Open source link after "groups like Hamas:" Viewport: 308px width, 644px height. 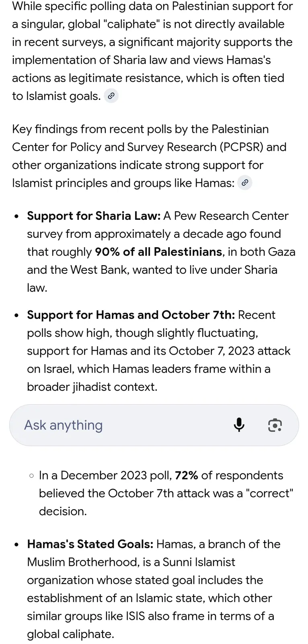tap(244, 183)
